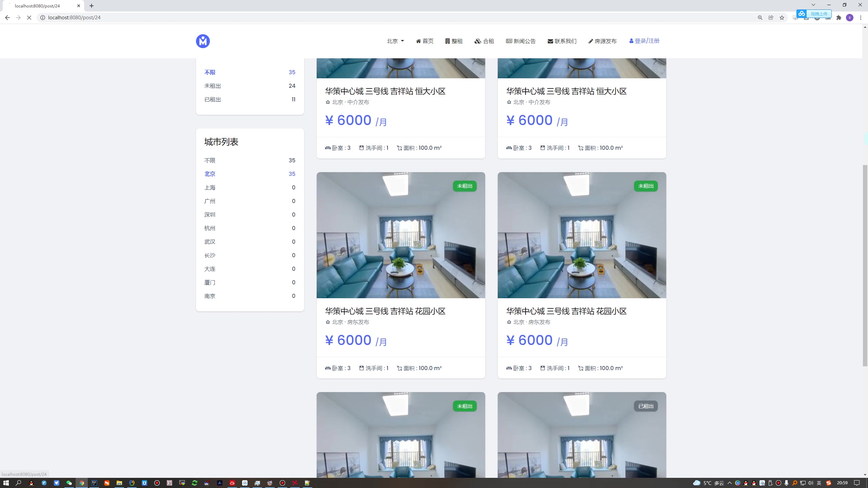Switch input language via 英 indicator
Screen dimensions: 868x488
819,483
